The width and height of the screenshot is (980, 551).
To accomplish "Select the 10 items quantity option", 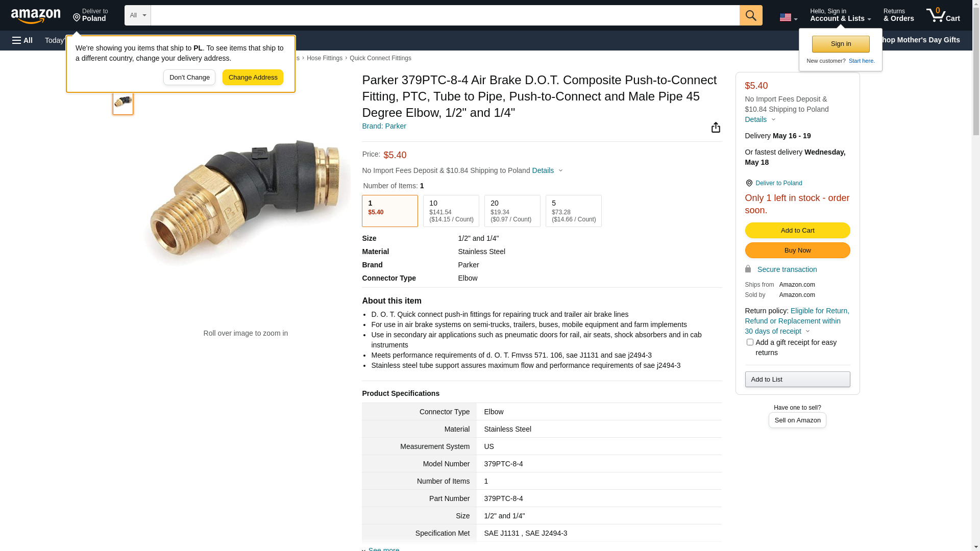I will 451,211.
